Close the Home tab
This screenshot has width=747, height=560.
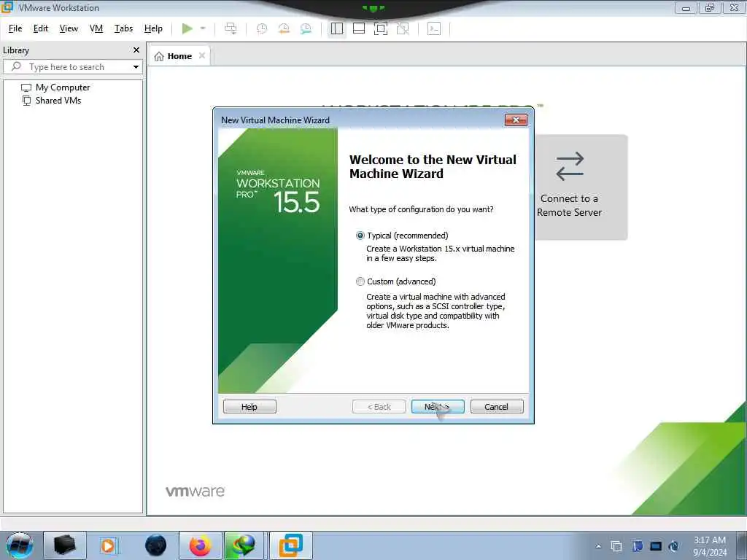202,55
